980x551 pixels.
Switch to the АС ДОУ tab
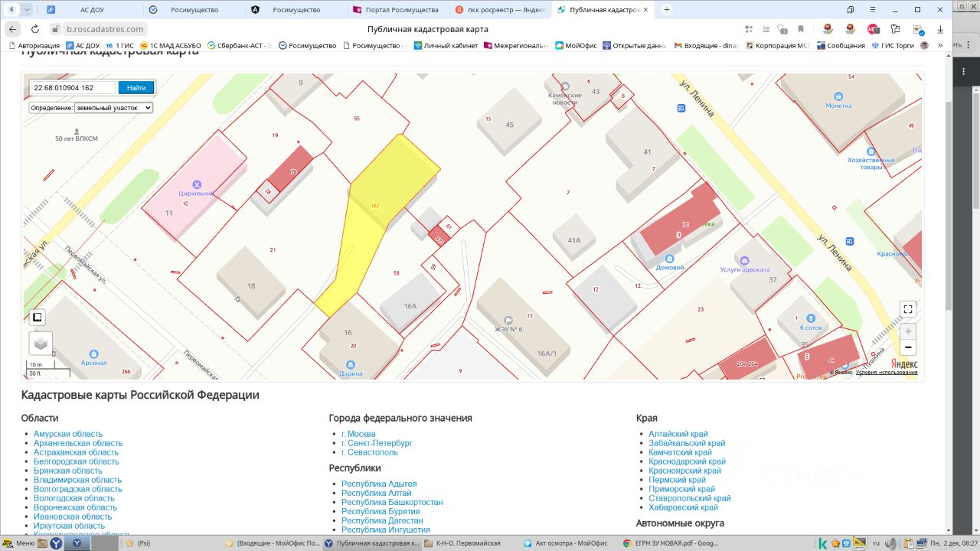tap(93, 10)
